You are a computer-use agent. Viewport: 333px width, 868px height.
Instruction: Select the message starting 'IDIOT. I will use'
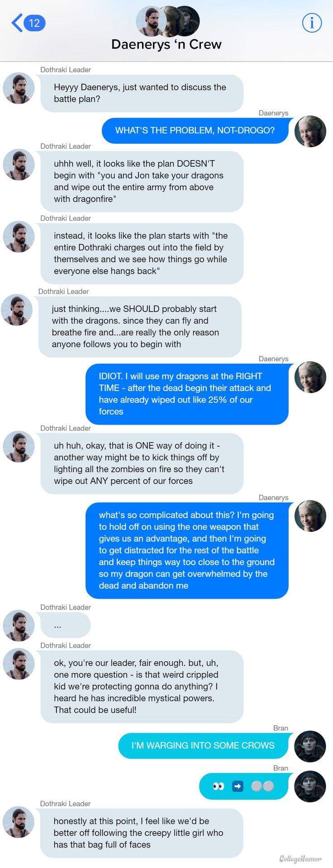tap(187, 394)
